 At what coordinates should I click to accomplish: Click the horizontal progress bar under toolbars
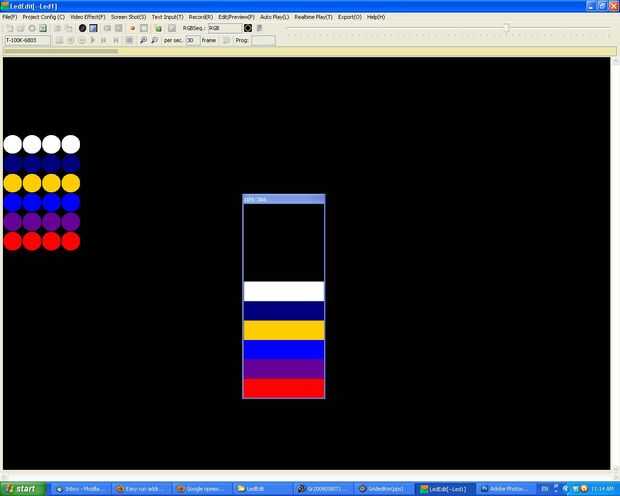tap(309, 51)
